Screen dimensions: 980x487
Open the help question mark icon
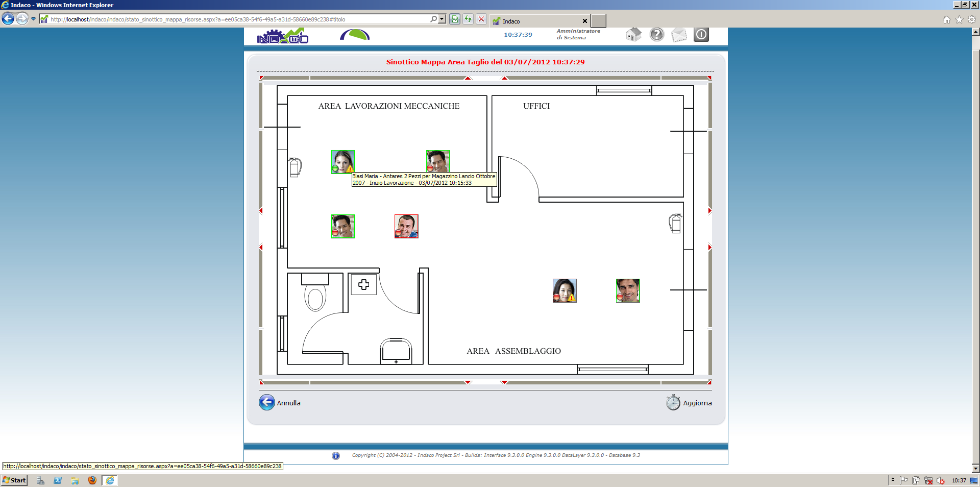[x=656, y=35]
